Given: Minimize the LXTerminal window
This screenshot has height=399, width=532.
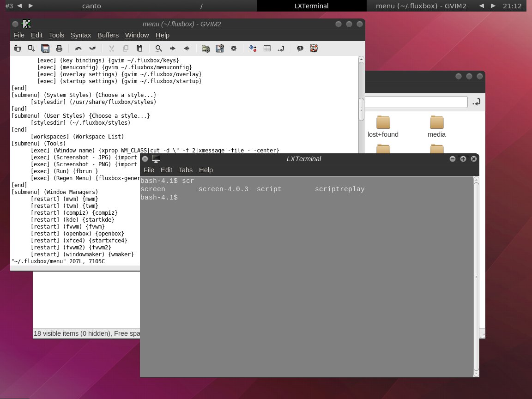Looking at the screenshot, I should (452, 159).
